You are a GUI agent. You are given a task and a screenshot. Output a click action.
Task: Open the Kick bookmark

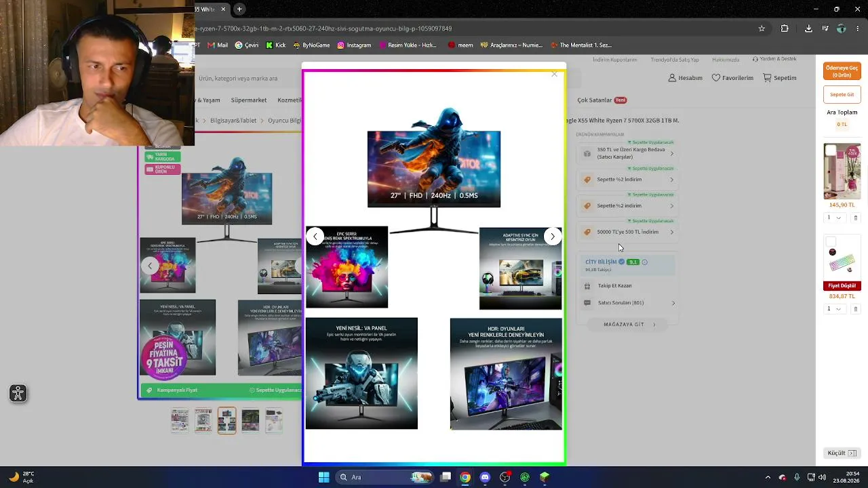click(x=276, y=45)
